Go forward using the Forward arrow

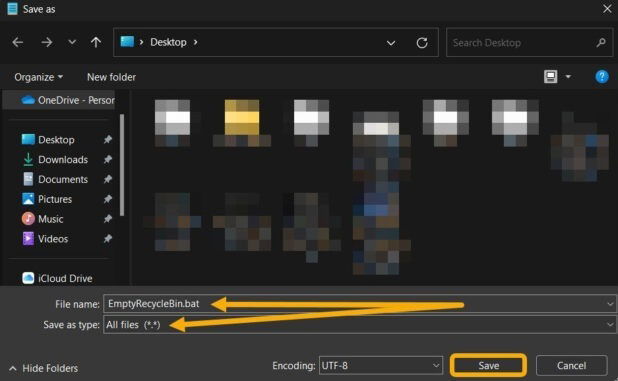tap(47, 42)
